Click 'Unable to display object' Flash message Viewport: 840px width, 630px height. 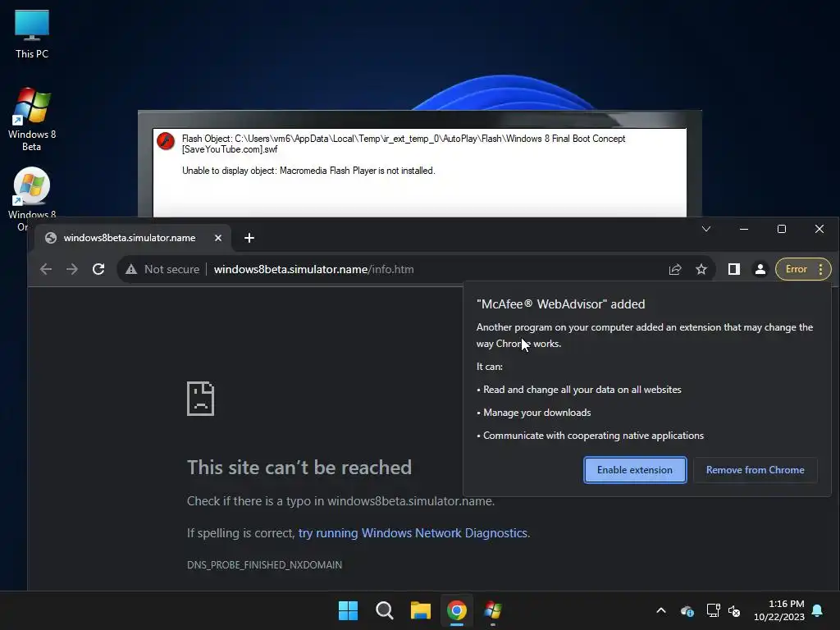308,171
